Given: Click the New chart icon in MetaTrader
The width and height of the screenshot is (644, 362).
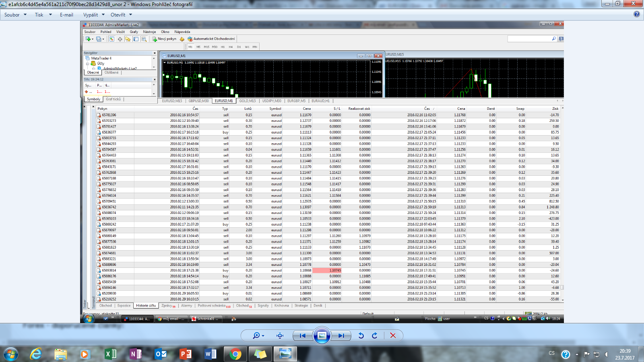Looking at the screenshot, I should [x=88, y=39].
